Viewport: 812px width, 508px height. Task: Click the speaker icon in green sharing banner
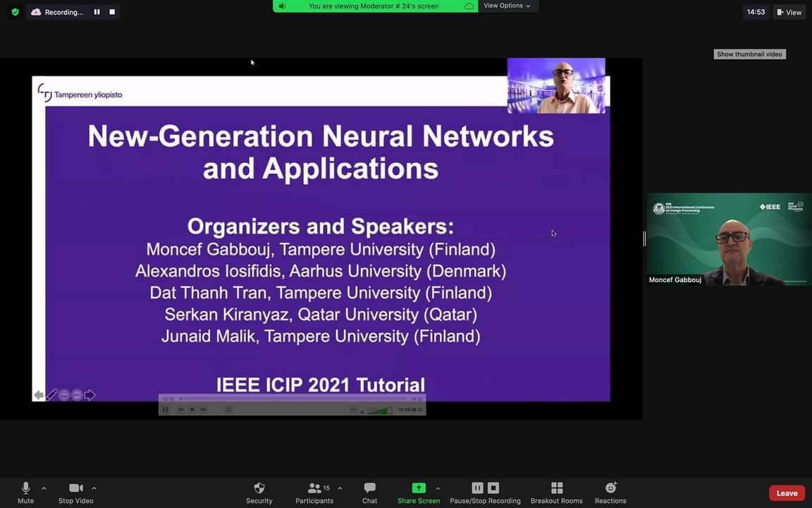click(x=282, y=6)
